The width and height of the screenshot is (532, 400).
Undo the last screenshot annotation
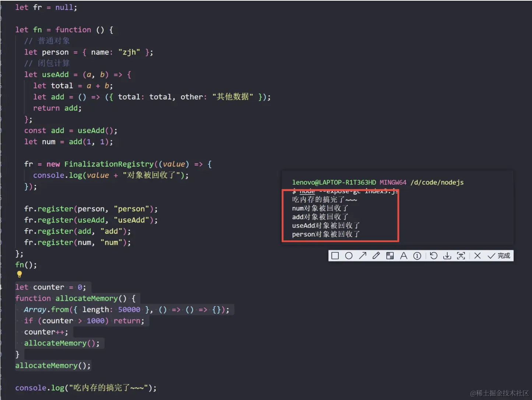pyautogui.click(x=434, y=256)
